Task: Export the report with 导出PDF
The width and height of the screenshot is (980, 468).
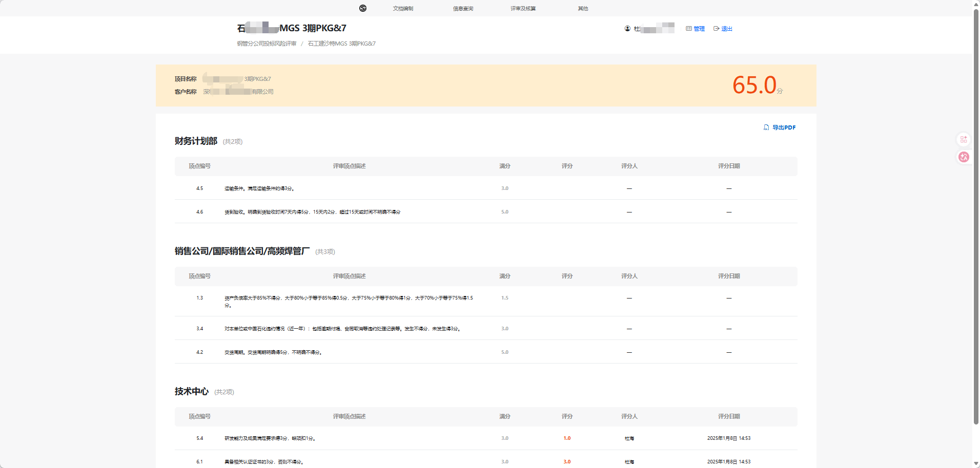Action: coord(780,127)
